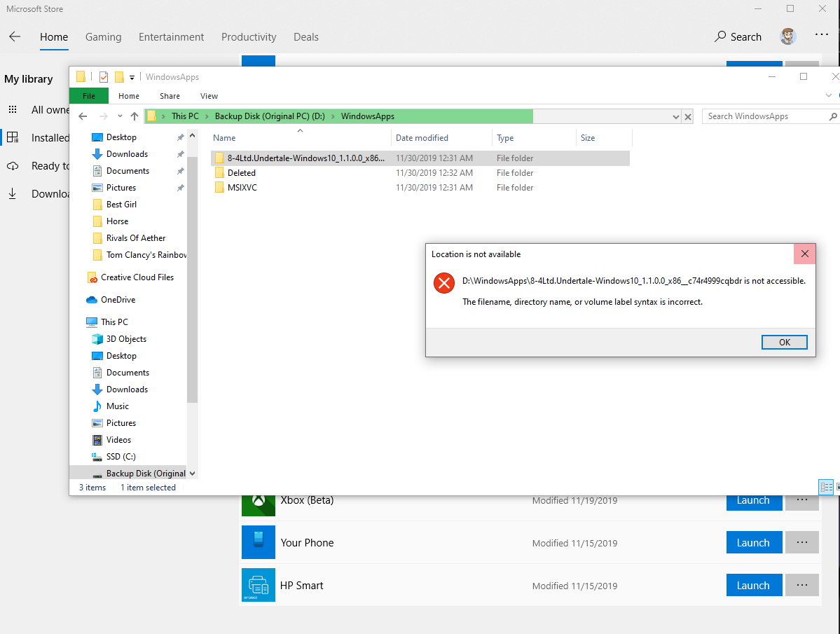
Task: Click the Explorer search magnifier icon
Action: 832,116
